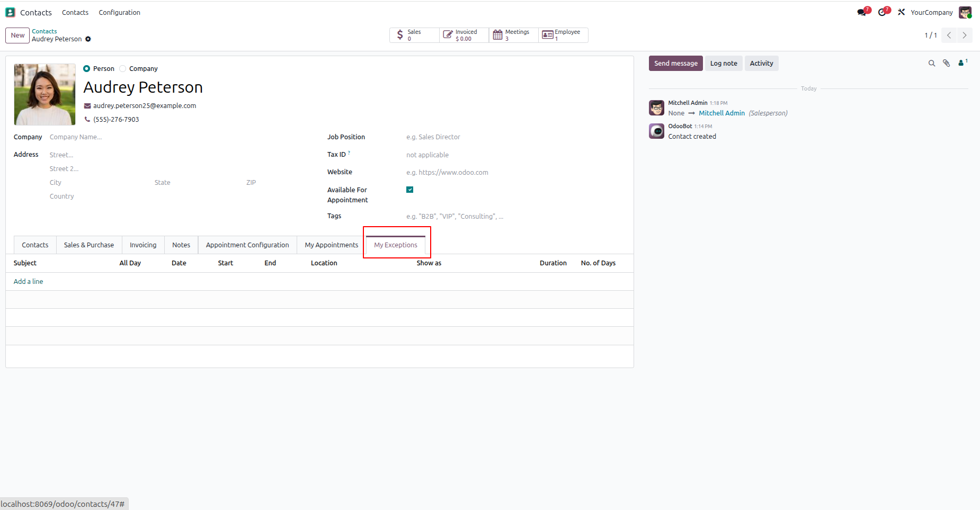Image resolution: width=980 pixels, height=510 pixels.
Task: Click the Add a line link
Action: pos(29,282)
